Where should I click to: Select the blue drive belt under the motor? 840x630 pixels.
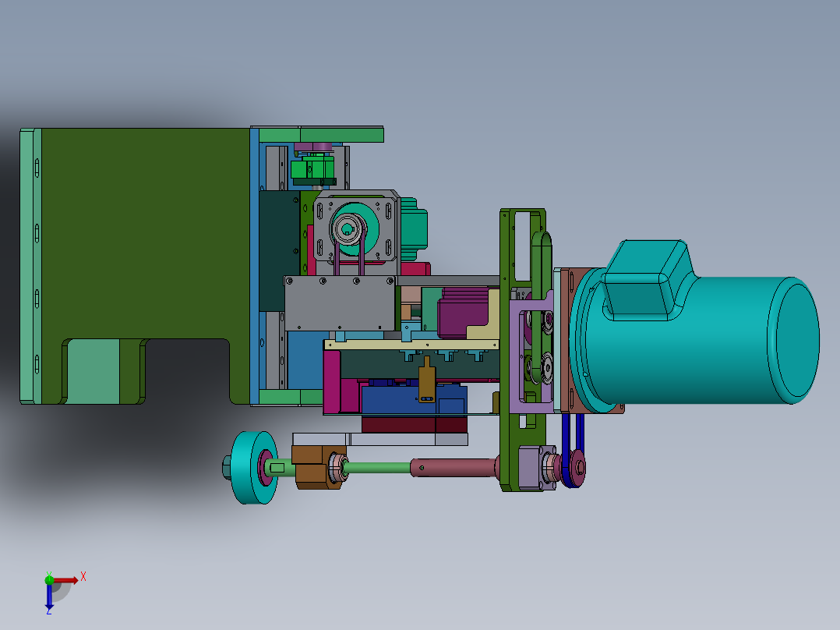coord(573,449)
